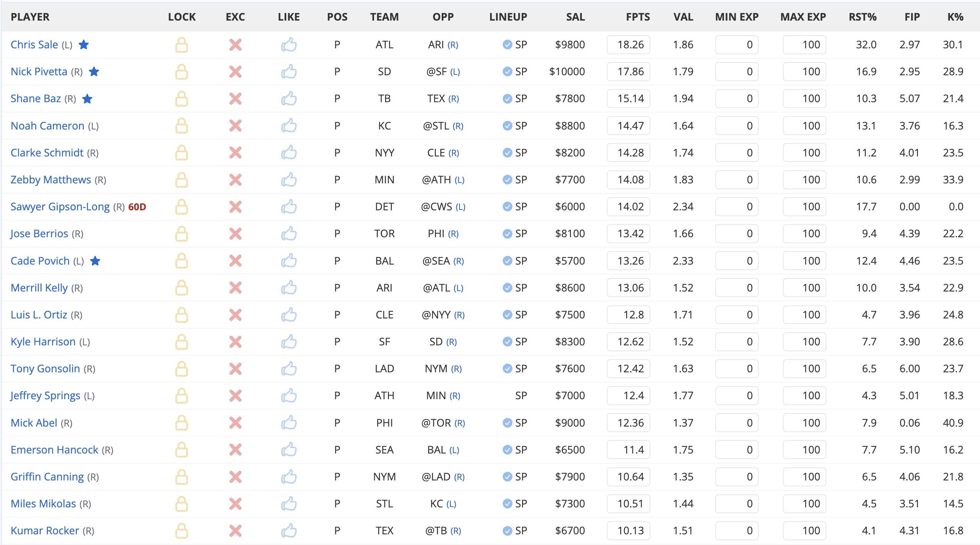Screen dimensions: 980x545
Task: Exclude Jose Berrios using the X icon
Action: (x=236, y=234)
